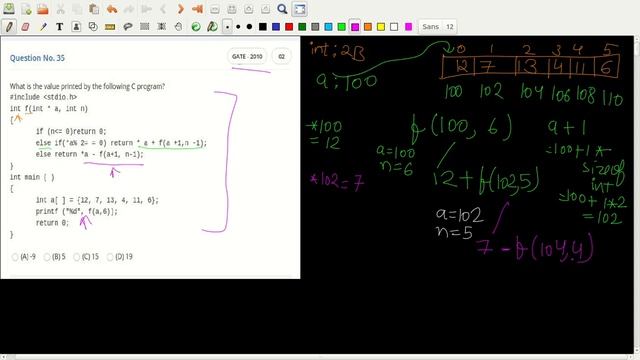640x360 pixels.
Task: Select the Vertical Space tool
Action: pos(162,27)
